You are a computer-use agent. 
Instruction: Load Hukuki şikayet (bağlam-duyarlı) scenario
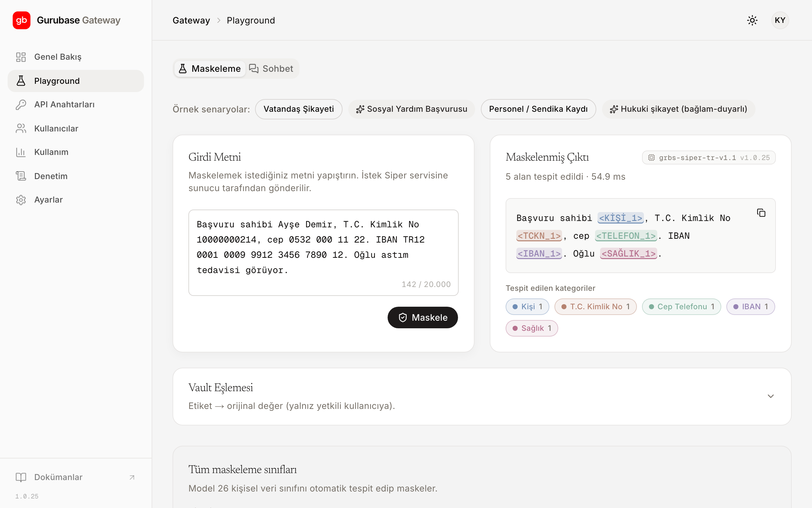click(678, 109)
